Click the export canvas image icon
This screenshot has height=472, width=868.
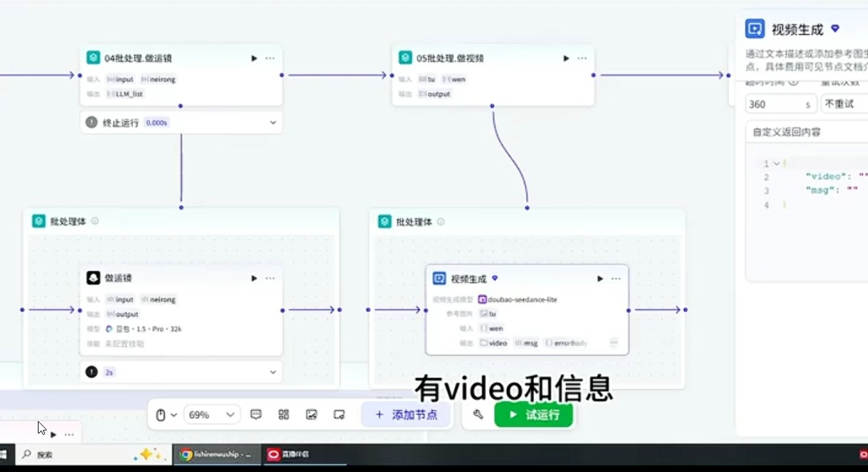click(311, 414)
